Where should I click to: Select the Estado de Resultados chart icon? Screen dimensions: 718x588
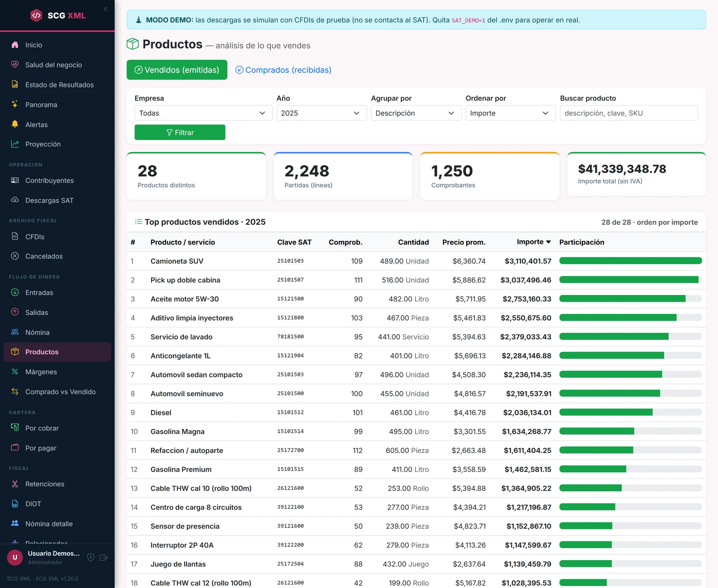(x=15, y=84)
